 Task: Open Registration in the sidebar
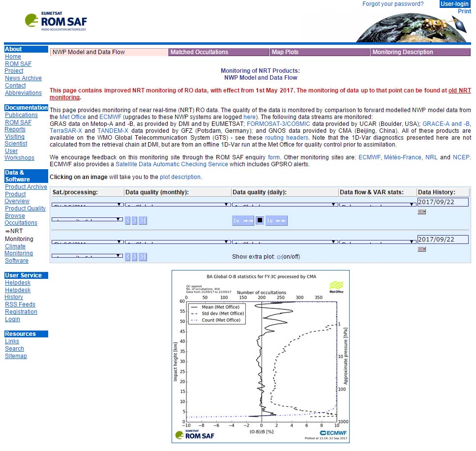[21, 312]
